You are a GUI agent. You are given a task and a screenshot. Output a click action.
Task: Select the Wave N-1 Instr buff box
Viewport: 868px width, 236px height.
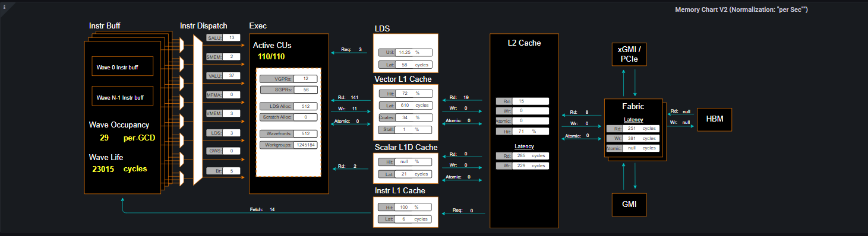click(122, 95)
